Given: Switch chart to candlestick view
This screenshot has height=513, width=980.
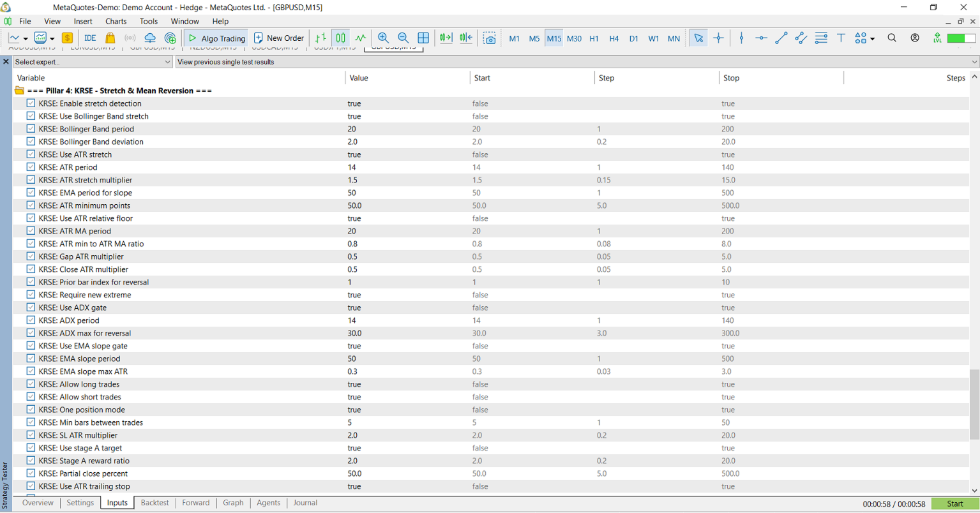Looking at the screenshot, I should point(341,38).
